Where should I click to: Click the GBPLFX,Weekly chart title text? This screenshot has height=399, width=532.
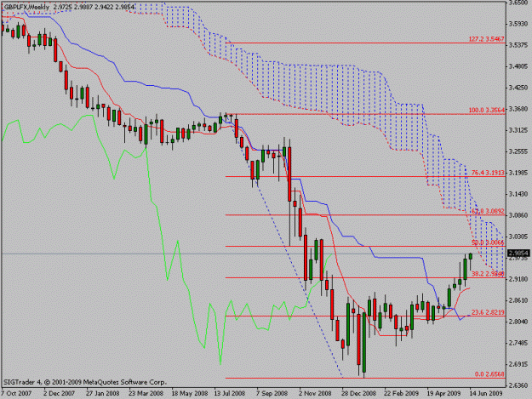point(26,7)
